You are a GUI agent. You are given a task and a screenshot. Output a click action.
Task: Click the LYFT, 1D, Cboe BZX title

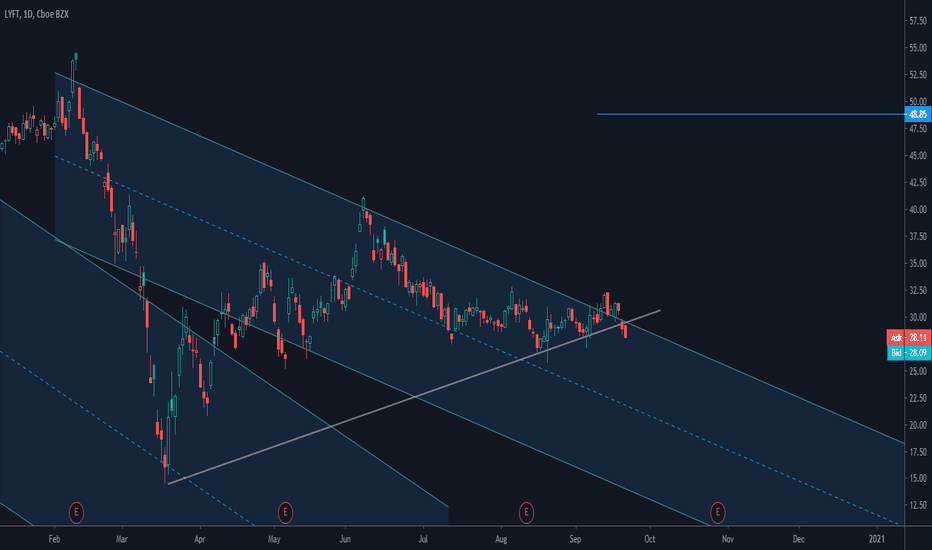pyautogui.click(x=36, y=14)
